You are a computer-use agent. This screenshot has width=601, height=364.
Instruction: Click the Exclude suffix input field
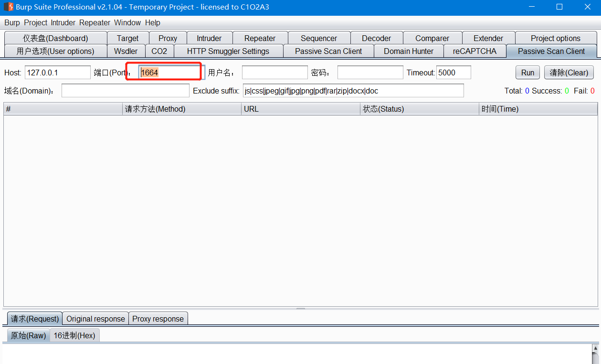[353, 91]
